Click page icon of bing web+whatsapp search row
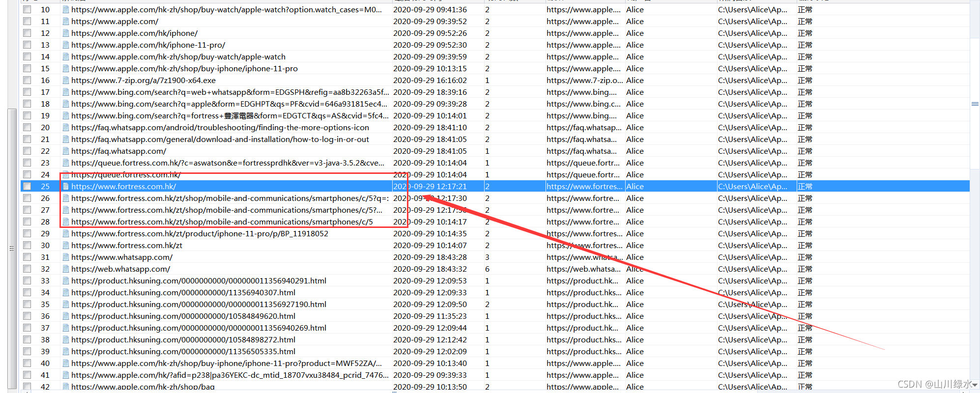 coord(65,92)
